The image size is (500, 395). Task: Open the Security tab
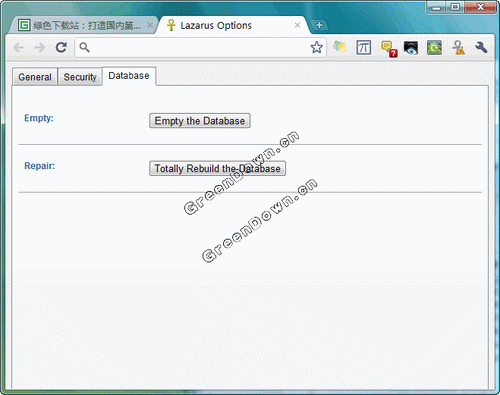(80, 77)
